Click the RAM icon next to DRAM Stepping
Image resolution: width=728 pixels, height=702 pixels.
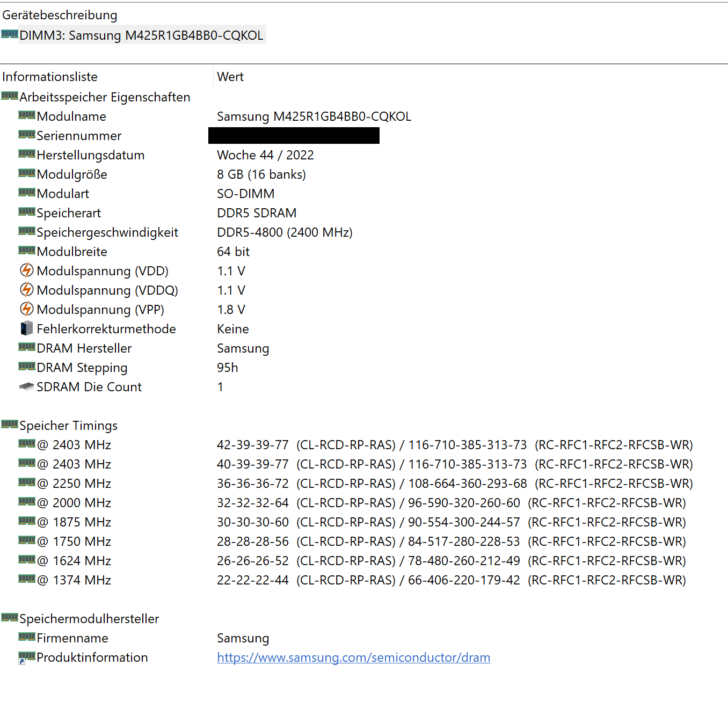tap(27, 367)
